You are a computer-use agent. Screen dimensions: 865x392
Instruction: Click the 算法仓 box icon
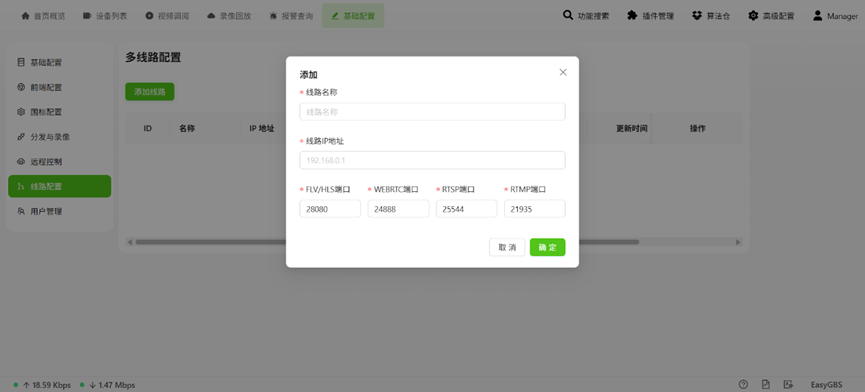[697, 15]
